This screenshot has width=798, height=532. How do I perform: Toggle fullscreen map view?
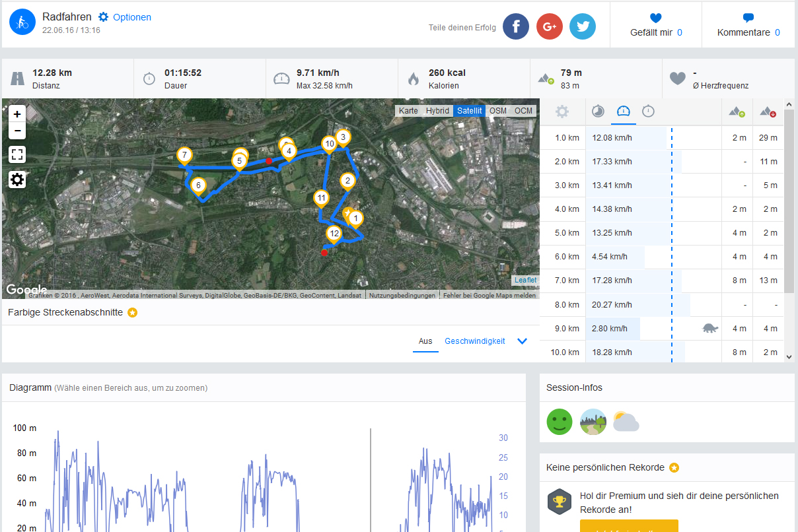(17, 155)
